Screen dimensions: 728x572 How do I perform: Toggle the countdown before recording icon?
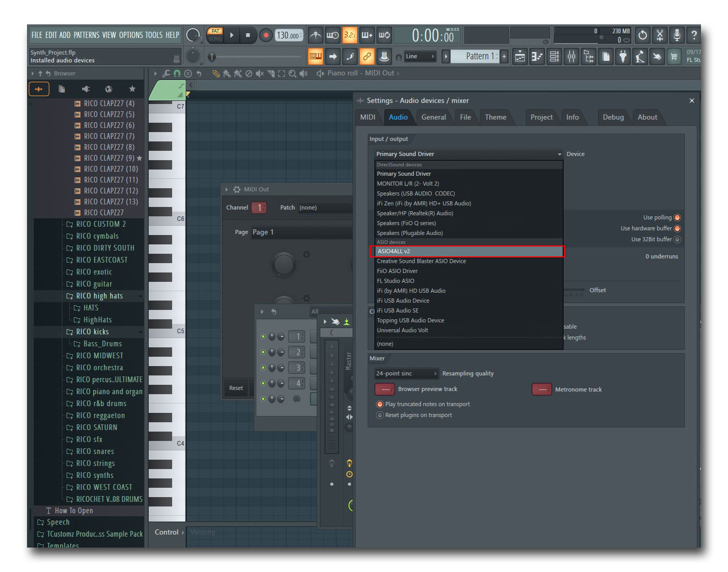(349, 35)
